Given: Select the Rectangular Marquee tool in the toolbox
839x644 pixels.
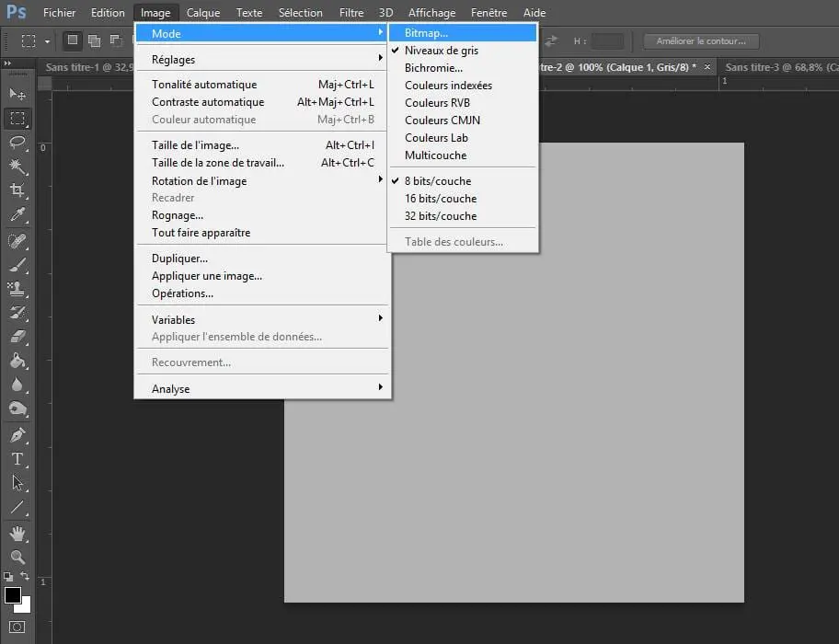Looking at the screenshot, I should pyautogui.click(x=17, y=118).
